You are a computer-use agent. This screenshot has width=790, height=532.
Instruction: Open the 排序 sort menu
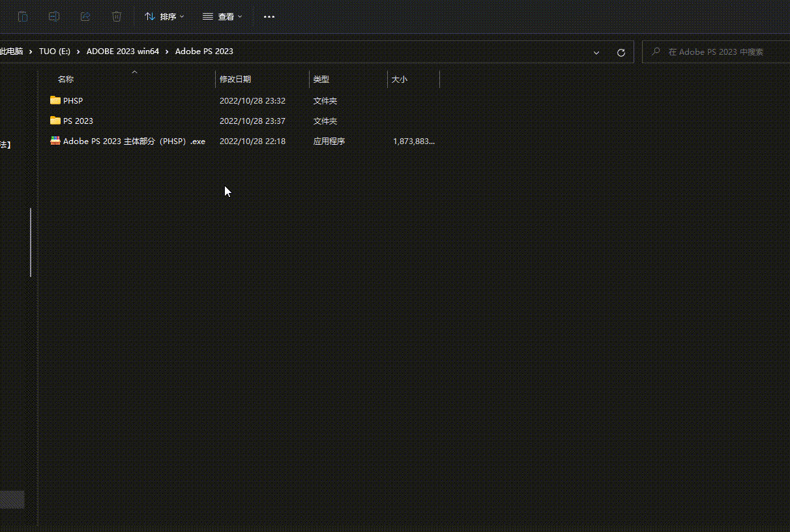pos(164,16)
